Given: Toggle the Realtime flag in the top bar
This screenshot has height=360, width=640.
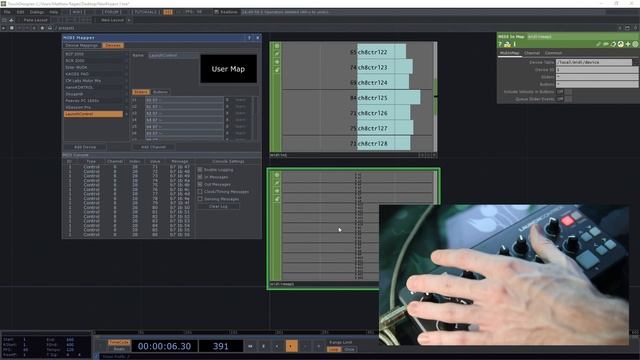Looking at the screenshot, I should point(226,12).
